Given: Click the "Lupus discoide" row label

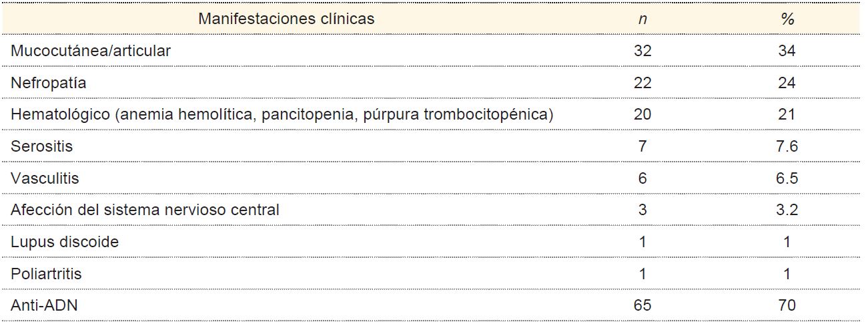Looking at the screenshot, I should 65,242.
